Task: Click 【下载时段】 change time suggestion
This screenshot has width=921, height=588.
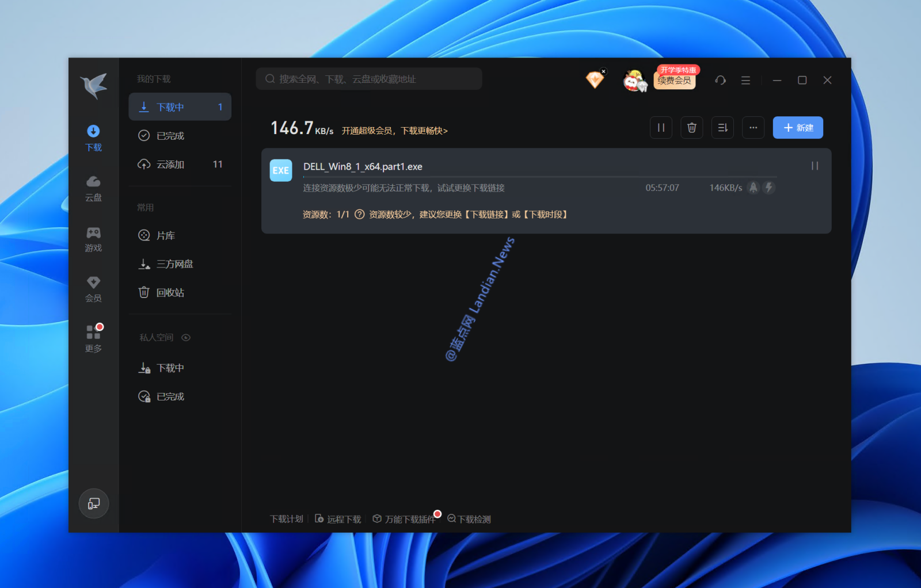Action: click(546, 214)
